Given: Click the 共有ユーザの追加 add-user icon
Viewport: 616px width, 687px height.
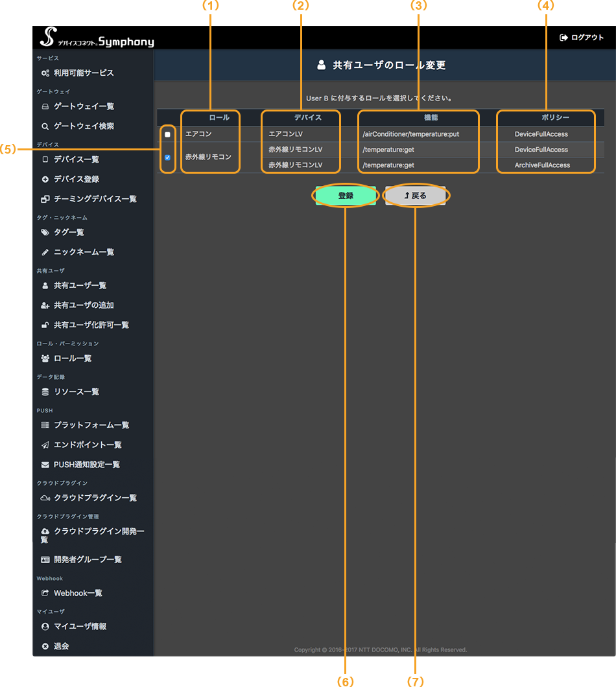Looking at the screenshot, I should coord(45,305).
